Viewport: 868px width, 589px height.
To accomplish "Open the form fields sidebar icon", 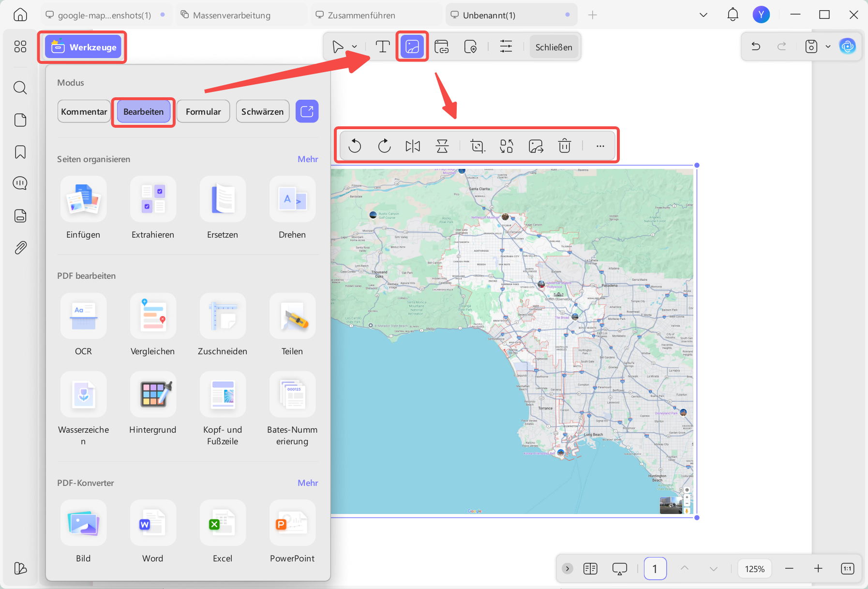I will (x=20, y=216).
